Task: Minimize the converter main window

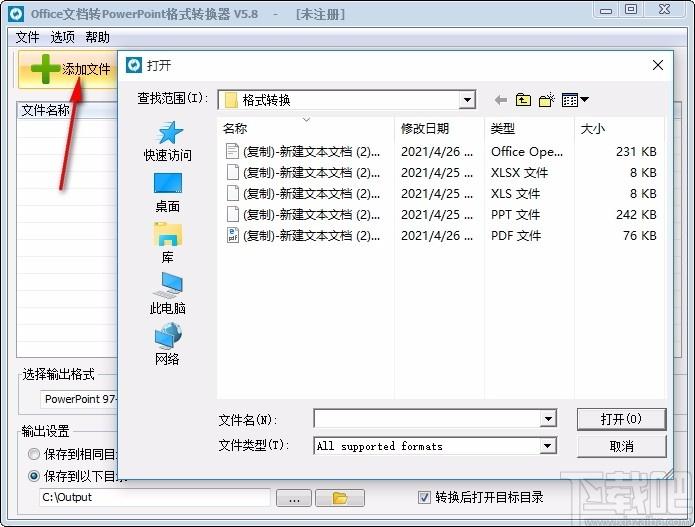Action: [606, 10]
